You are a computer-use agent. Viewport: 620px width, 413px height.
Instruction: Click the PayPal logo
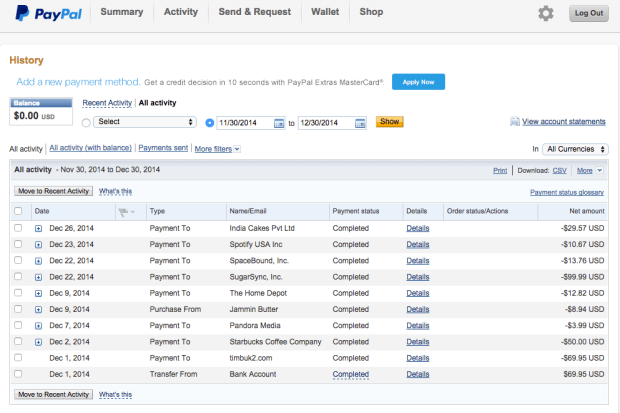pyautogui.click(x=48, y=13)
